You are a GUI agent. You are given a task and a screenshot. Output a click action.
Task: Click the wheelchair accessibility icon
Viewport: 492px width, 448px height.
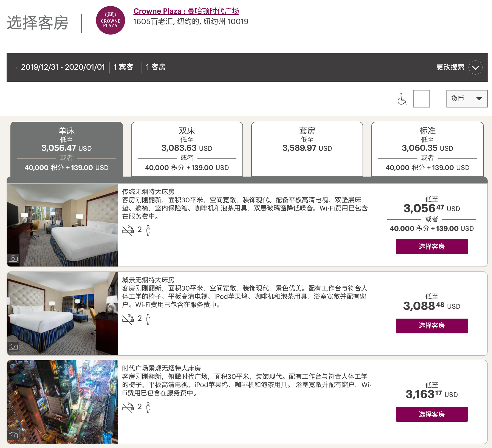[x=402, y=99]
